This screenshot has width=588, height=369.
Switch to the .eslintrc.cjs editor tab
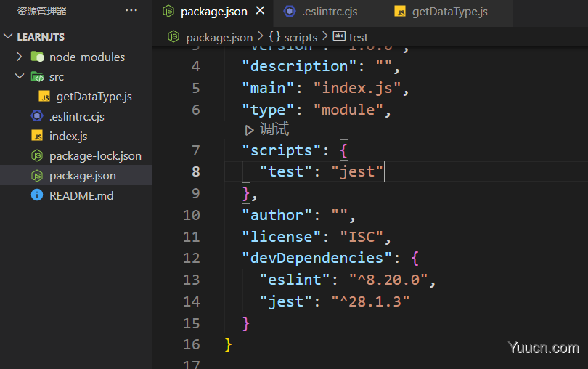[330, 12]
